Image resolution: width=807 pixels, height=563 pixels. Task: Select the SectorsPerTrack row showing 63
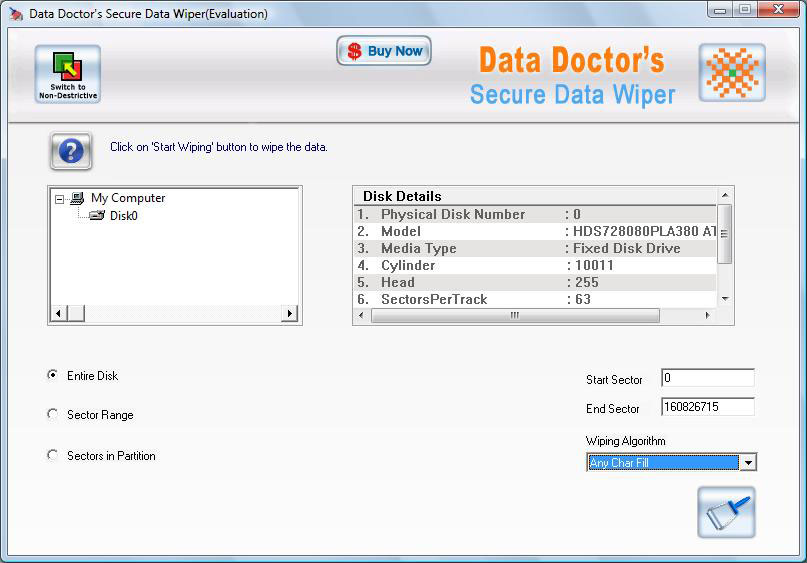535,299
